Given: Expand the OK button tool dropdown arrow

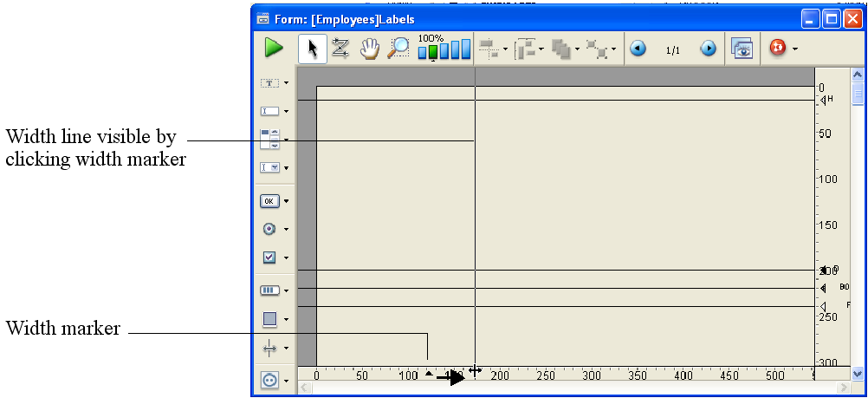Looking at the screenshot, I should coord(286,201).
